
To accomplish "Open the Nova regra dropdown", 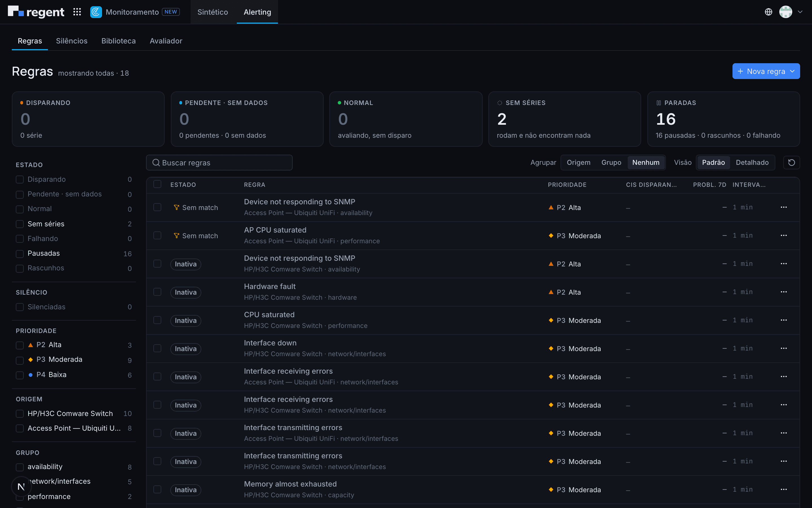I will point(766,71).
